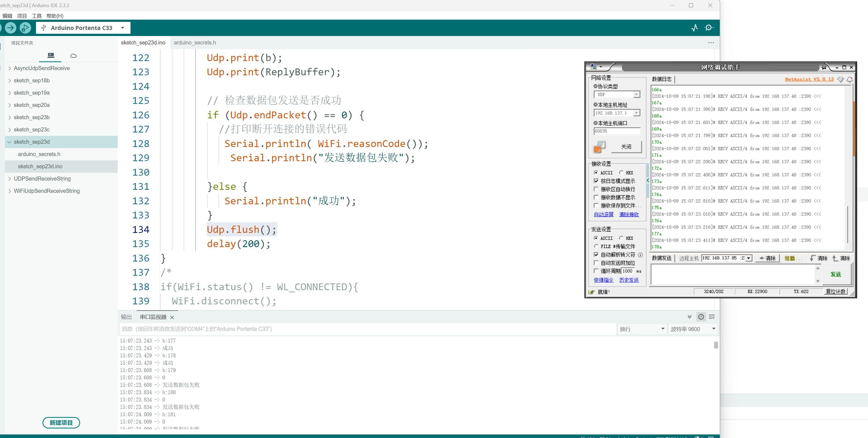This screenshot has height=438, width=868.
Task: Toggle serial monitor autoscroll double-chevron icon
Action: click(x=689, y=317)
